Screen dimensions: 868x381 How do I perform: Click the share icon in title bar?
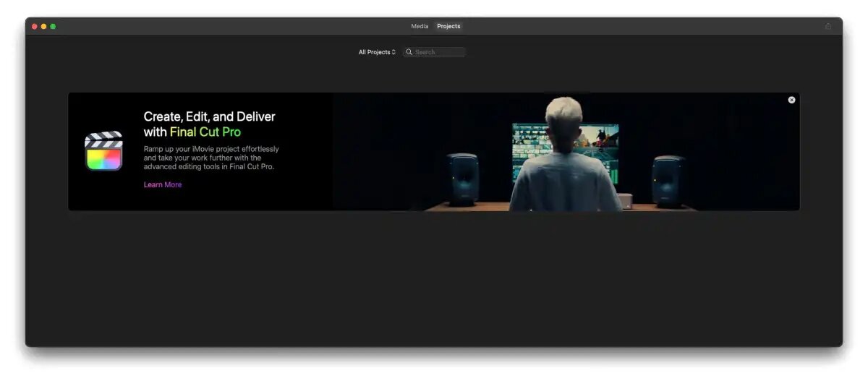[x=827, y=26]
